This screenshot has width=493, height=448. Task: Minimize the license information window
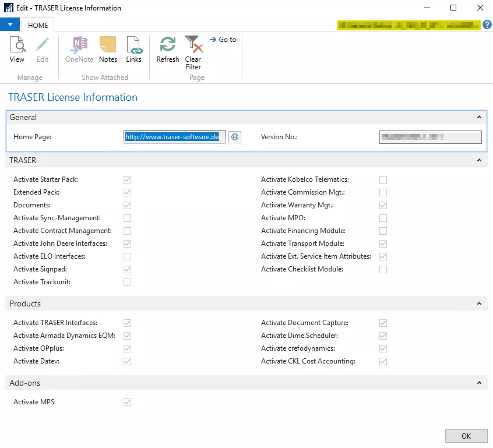(427, 8)
